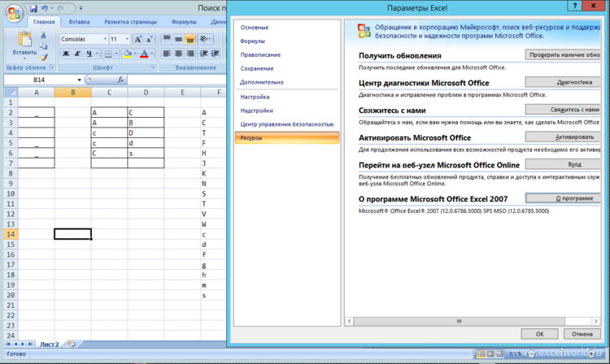This screenshot has width=610, height=364.
Task: Customize the Quick Access Toolbar dropdown
Action: point(81,8)
